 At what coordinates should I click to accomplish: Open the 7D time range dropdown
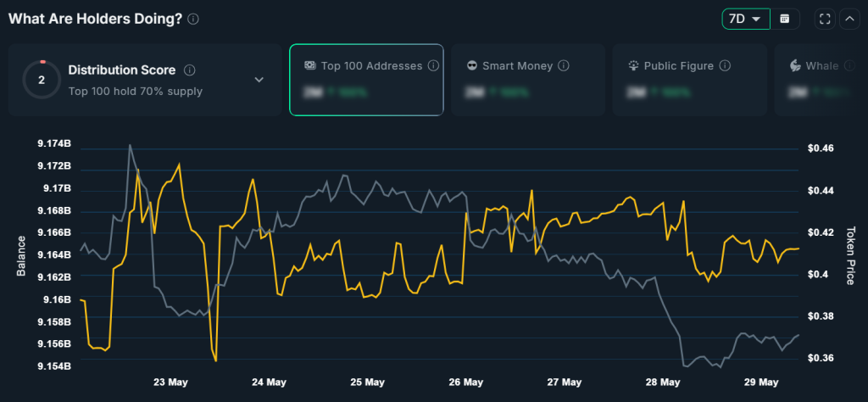pyautogui.click(x=746, y=19)
